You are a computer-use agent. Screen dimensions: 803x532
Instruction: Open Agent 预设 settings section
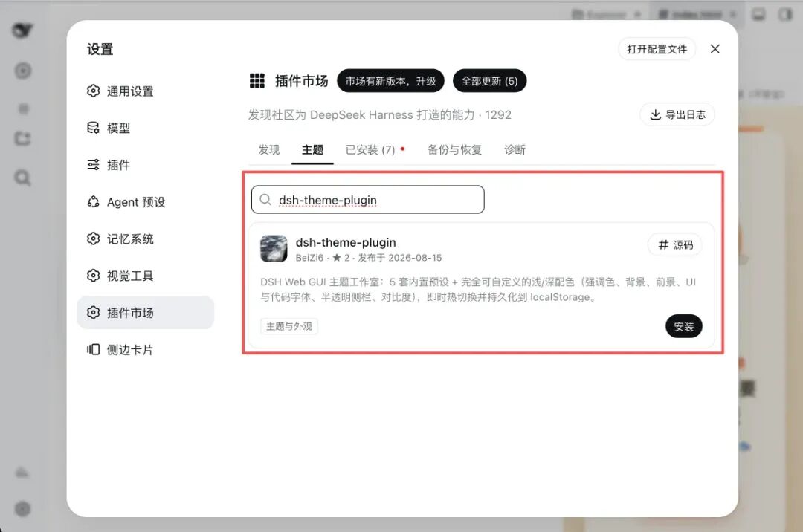click(145, 202)
